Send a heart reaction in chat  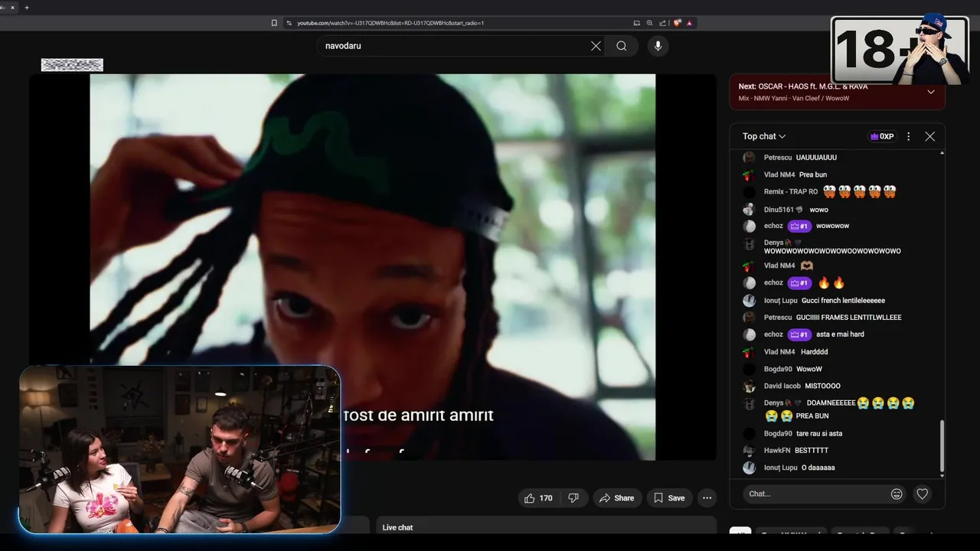pos(923,494)
